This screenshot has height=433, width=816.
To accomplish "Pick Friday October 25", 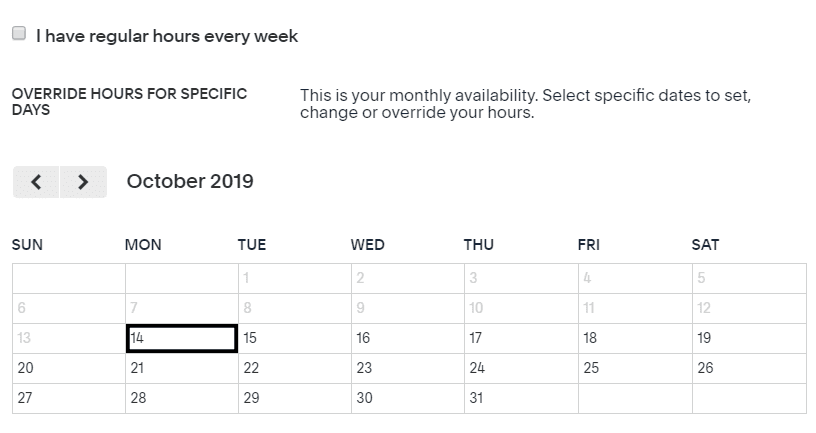I will tap(635, 368).
